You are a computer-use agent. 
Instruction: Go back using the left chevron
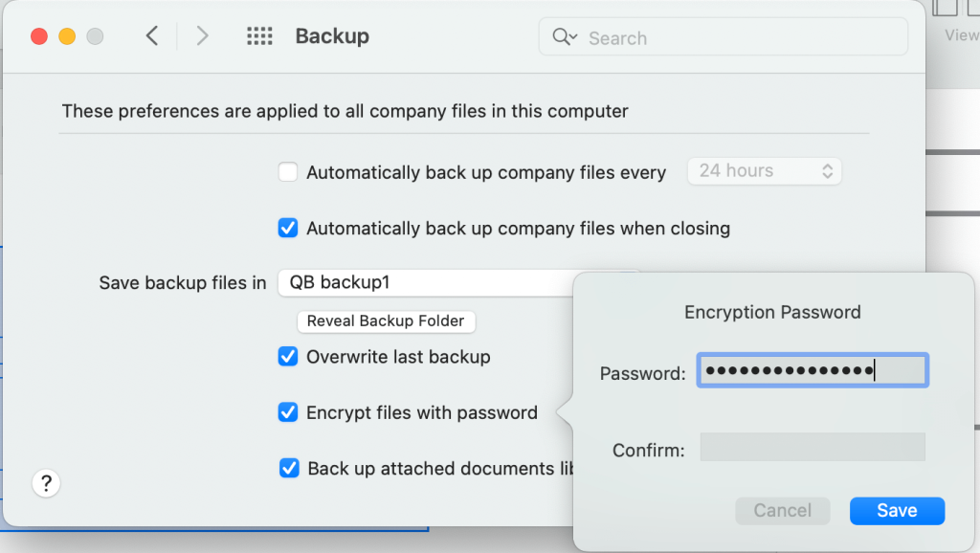pos(151,36)
